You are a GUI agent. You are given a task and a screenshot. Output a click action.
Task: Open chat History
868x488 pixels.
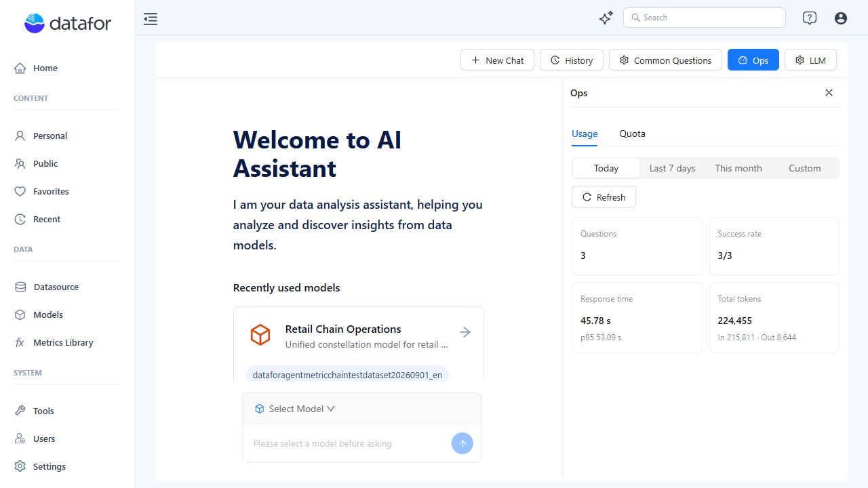point(572,60)
